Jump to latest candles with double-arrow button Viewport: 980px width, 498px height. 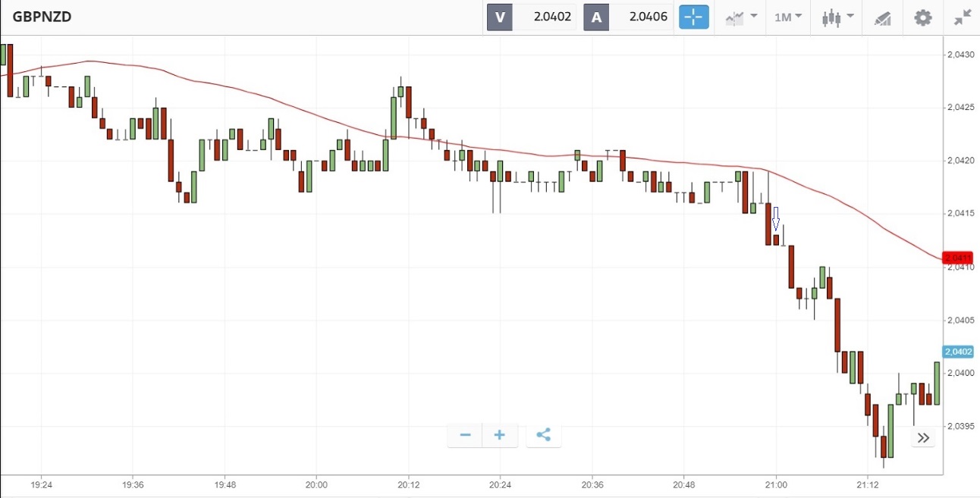tap(922, 437)
